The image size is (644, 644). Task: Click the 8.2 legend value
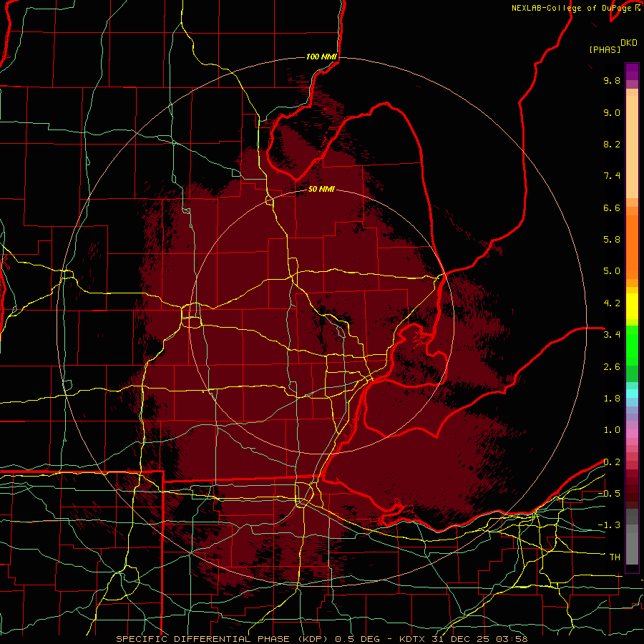point(612,144)
